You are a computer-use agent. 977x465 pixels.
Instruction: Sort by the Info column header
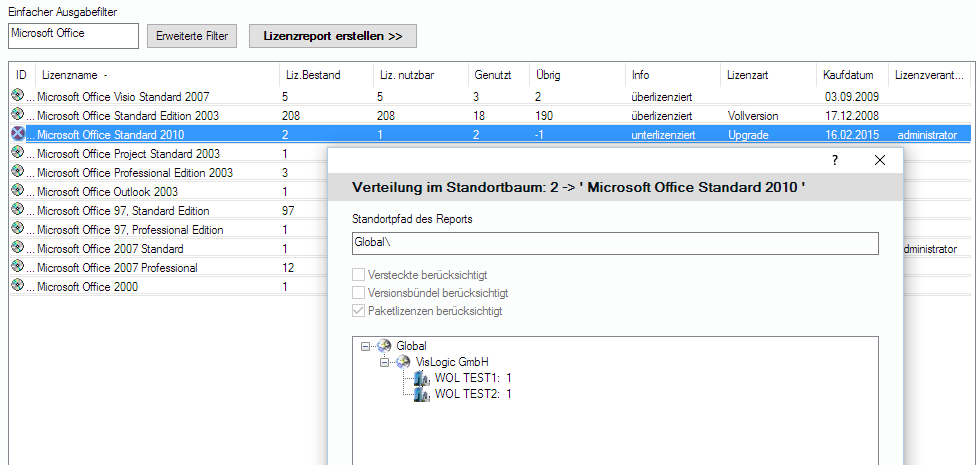tap(673, 75)
